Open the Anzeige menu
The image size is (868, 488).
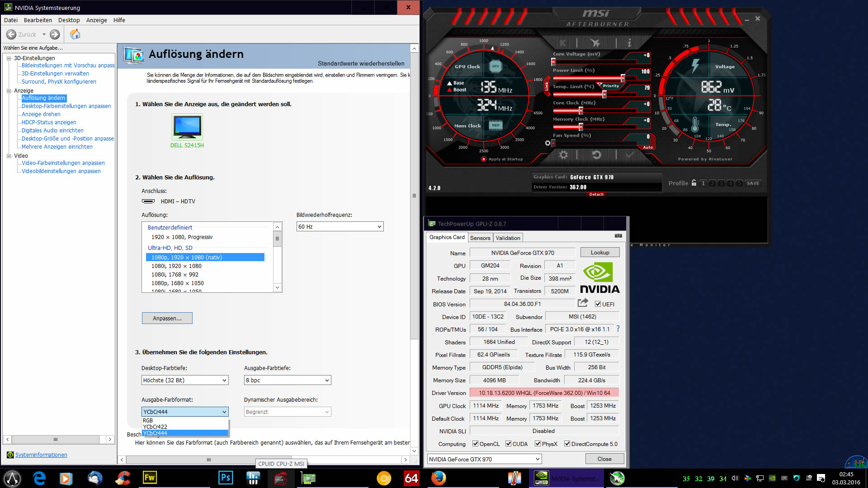click(96, 20)
